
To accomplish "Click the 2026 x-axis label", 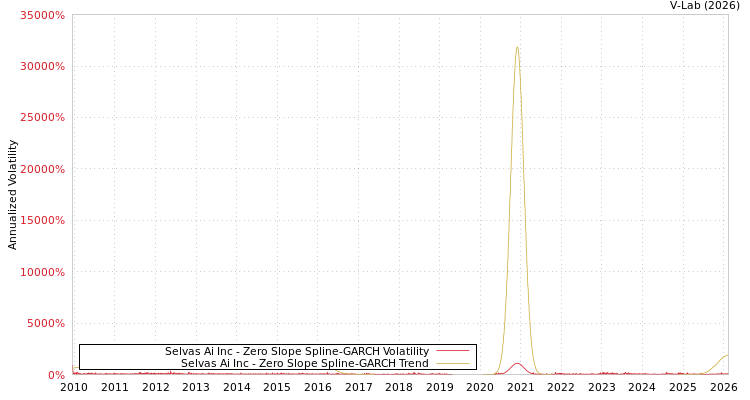I will click(724, 388).
